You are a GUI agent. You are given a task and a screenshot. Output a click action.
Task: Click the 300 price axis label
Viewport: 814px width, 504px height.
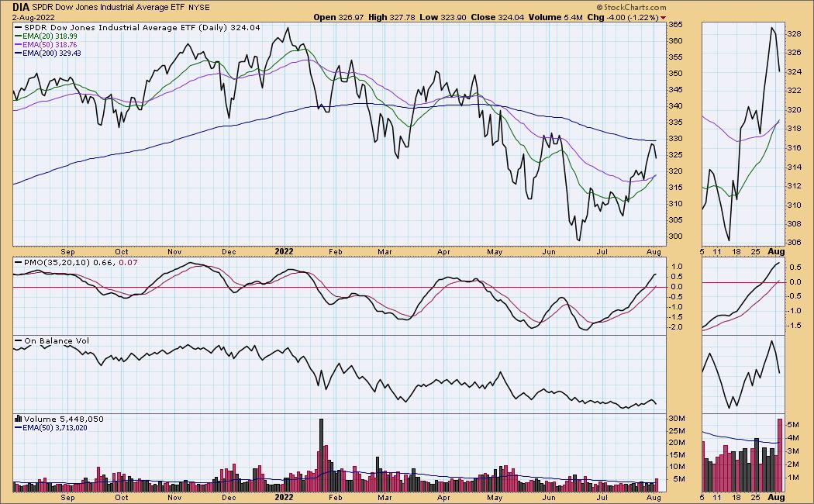click(x=675, y=236)
